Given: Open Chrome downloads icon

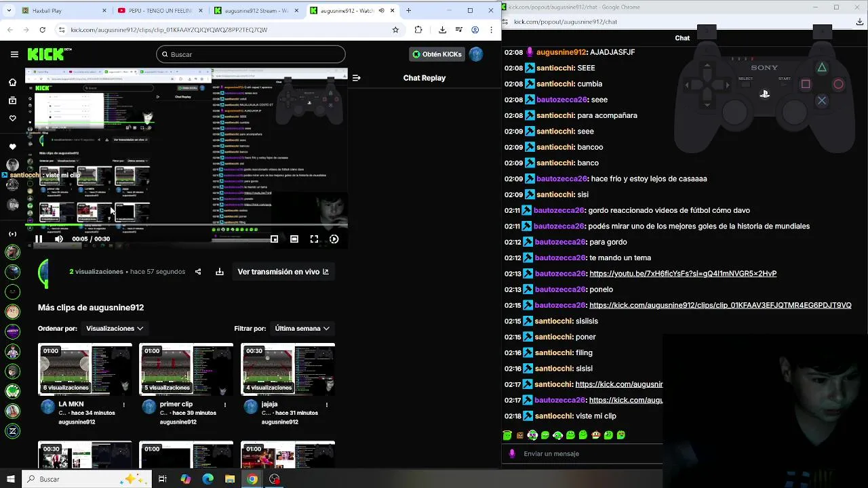Looking at the screenshot, I should pyautogui.click(x=442, y=30).
